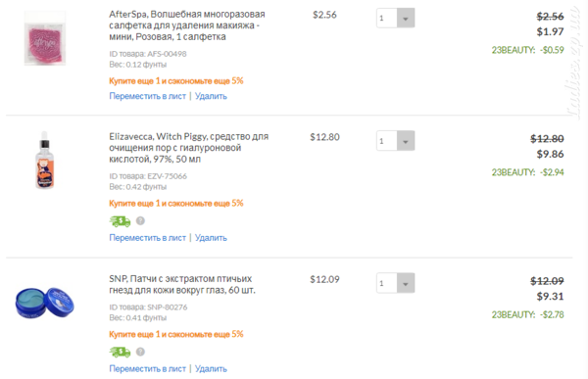This screenshot has height=379, width=588.
Task: Move AfterSpa item to wish list
Action: point(147,96)
